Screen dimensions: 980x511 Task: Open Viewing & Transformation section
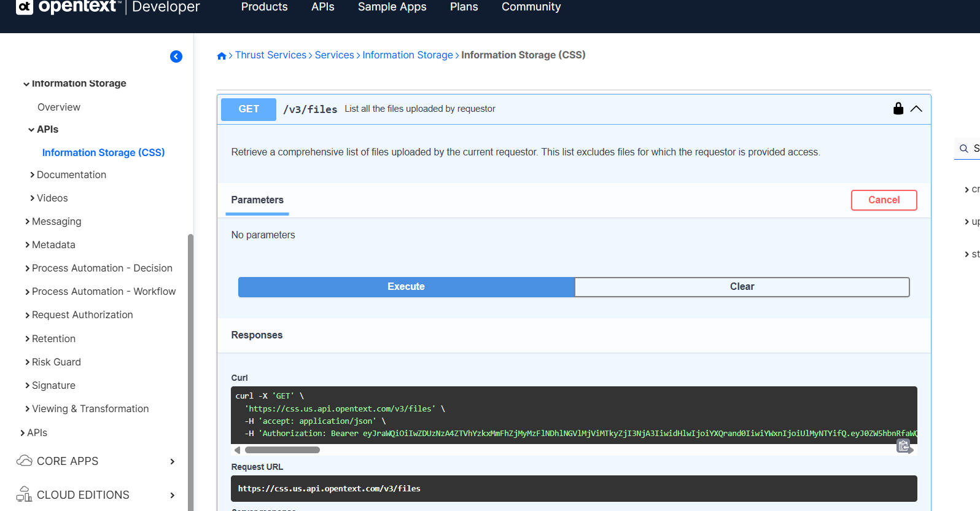(90, 409)
